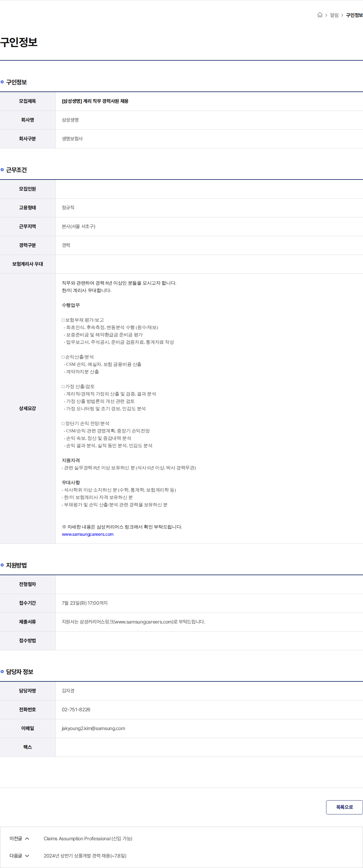Click the 보험계리사 우대 row label
Viewport: 363px width, 868px height.
pyautogui.click(x=28, y=264)
